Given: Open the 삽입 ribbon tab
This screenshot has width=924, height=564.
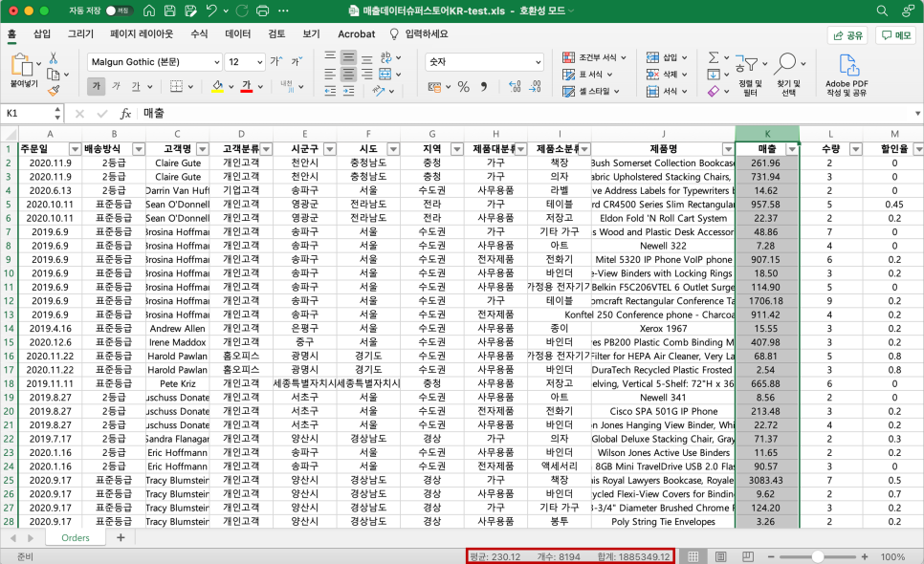Looking at the screenshot, I should coord(42,33).
